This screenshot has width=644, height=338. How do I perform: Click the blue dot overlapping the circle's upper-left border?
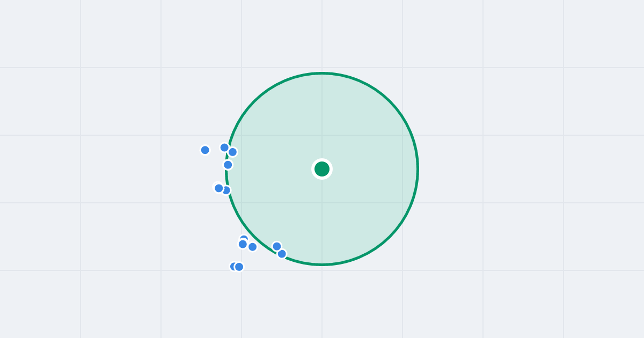point(232,152)
